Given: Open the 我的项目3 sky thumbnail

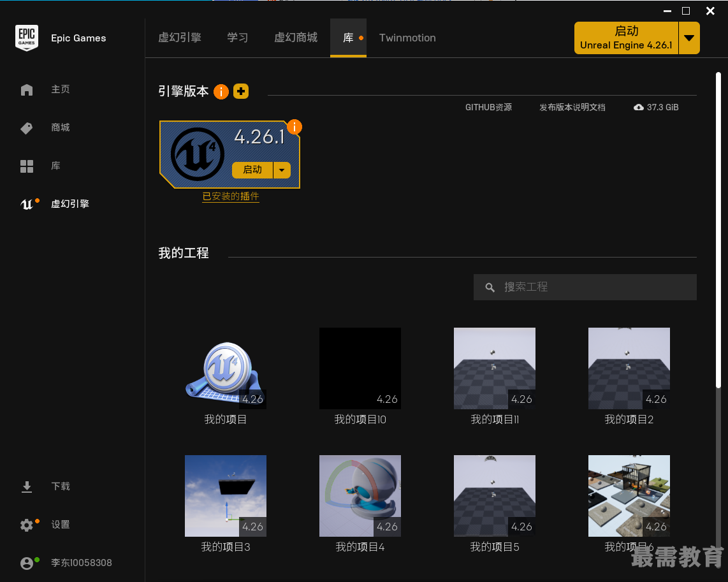Looking at the screenshot, I should click(x=226, y=496).
